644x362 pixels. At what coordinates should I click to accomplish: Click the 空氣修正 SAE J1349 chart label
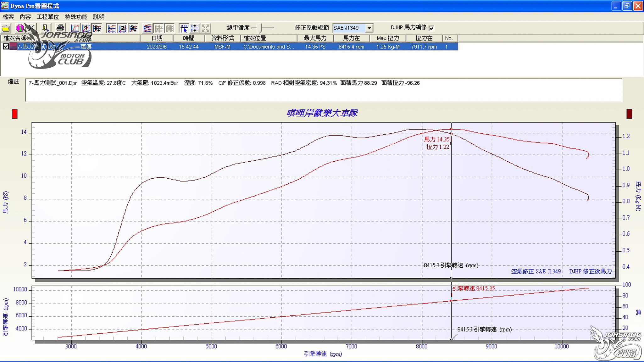[536, 271]
